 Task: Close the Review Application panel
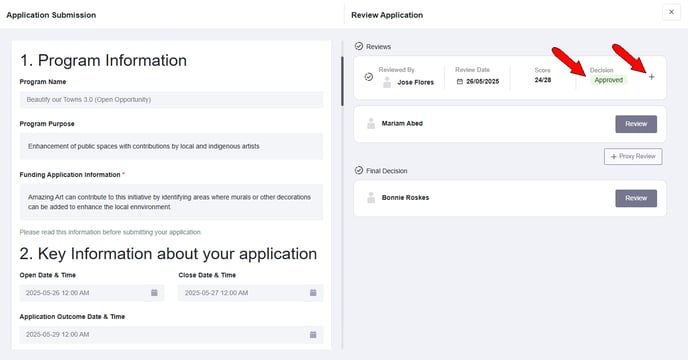pyautogui.click(x=671, y=12)
